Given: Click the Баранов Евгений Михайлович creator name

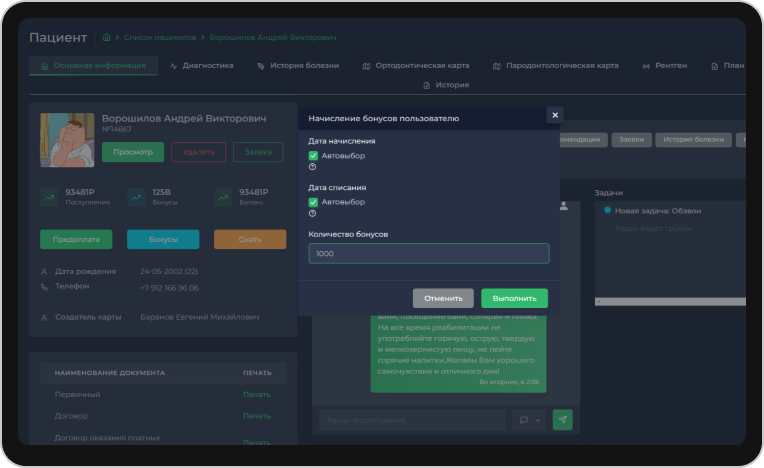Looking at the screenshot, I should click(x=200, y=317).
